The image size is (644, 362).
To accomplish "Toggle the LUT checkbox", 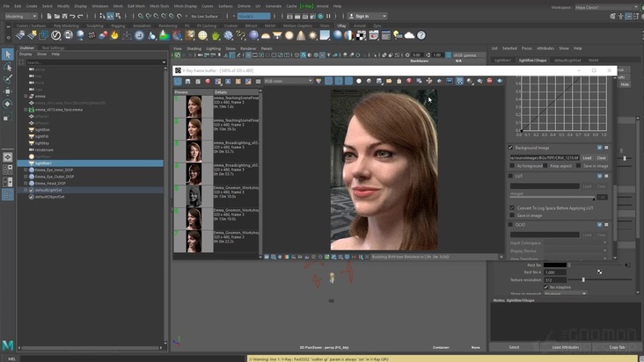I will [x=510, y=176].
